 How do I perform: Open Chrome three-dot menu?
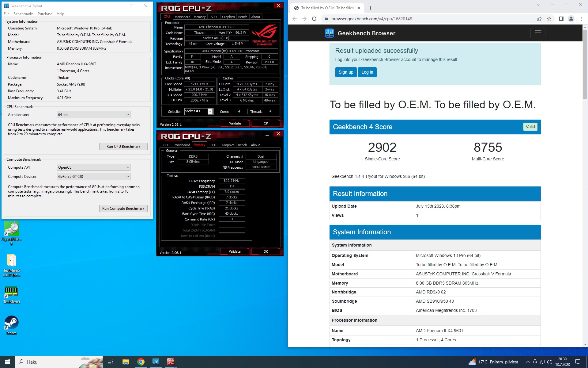pos(581,19)
